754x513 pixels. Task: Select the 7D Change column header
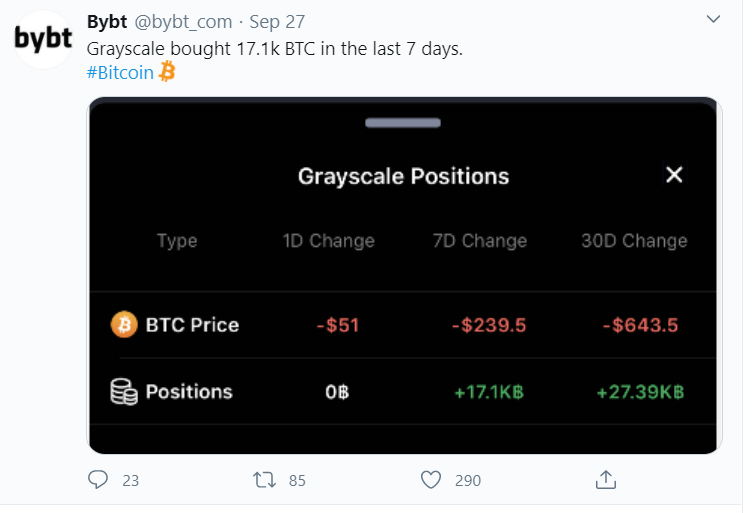pyautogui.click(x=480, y=241)
